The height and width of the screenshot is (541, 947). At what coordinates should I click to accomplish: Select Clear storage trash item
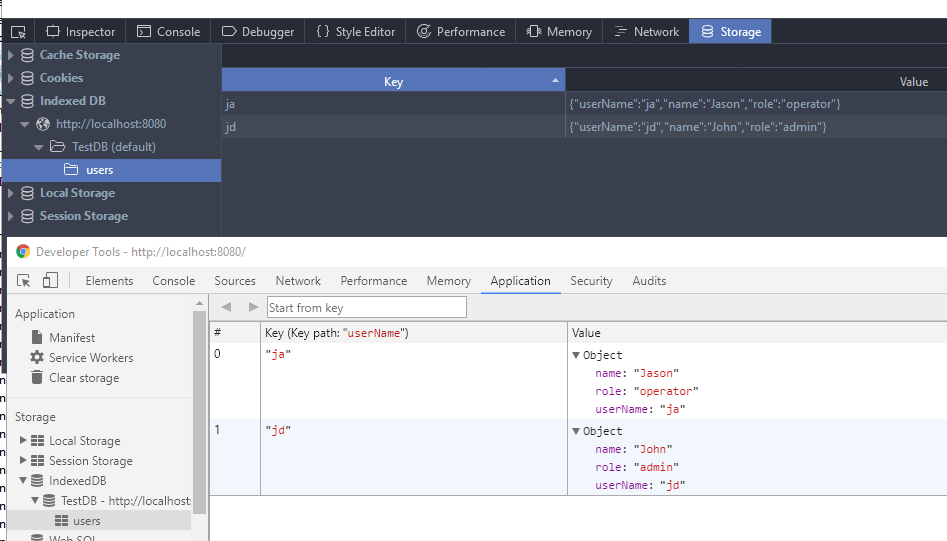[x=83, y=378]
